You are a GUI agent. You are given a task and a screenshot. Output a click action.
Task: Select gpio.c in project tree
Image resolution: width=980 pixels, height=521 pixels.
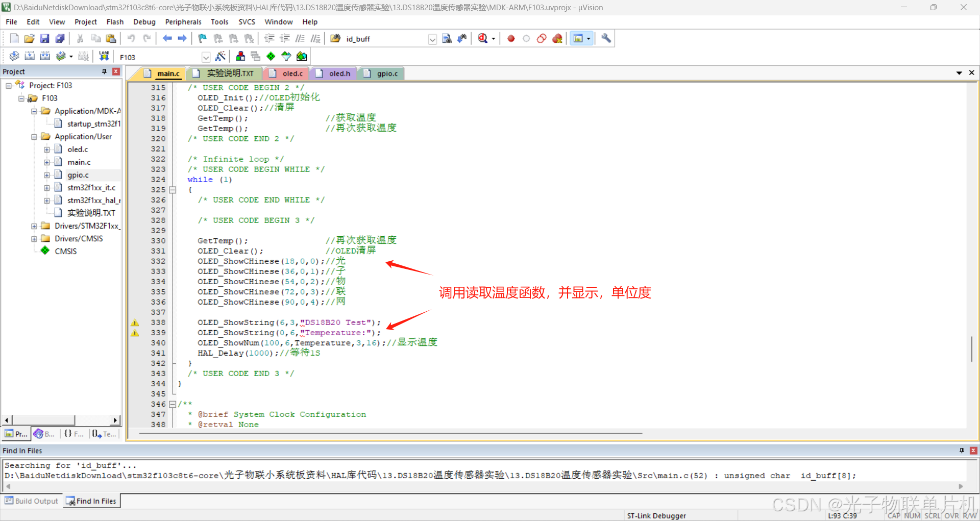pos(78,175)
